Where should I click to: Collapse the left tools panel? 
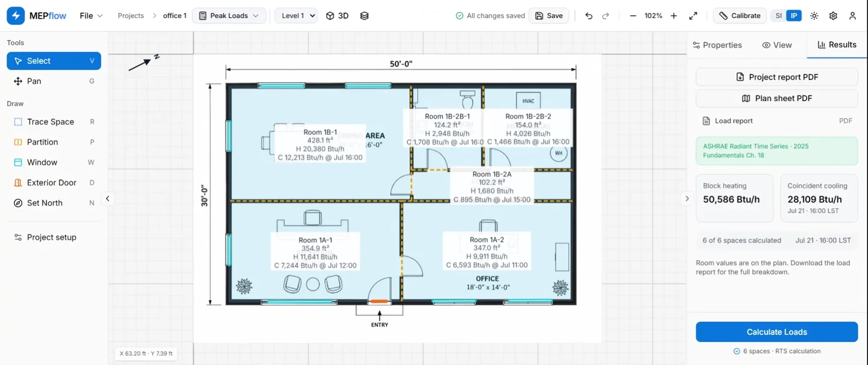point(107,199)
